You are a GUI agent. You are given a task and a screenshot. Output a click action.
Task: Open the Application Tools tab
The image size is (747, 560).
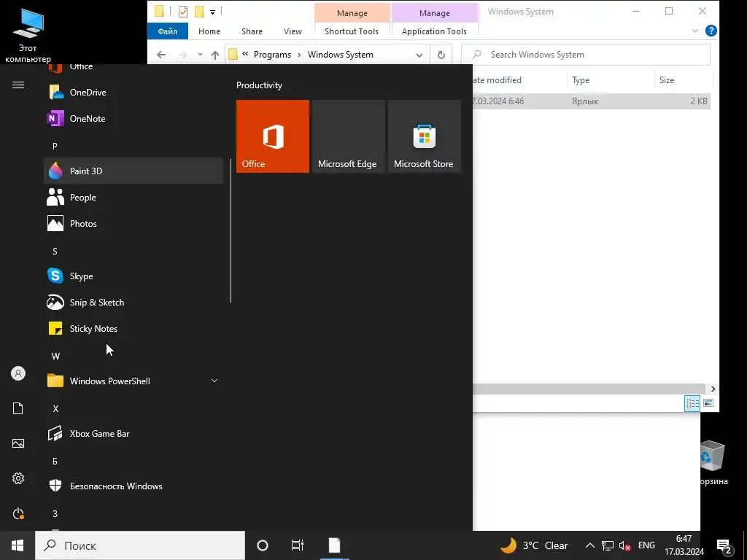[434, 31]
